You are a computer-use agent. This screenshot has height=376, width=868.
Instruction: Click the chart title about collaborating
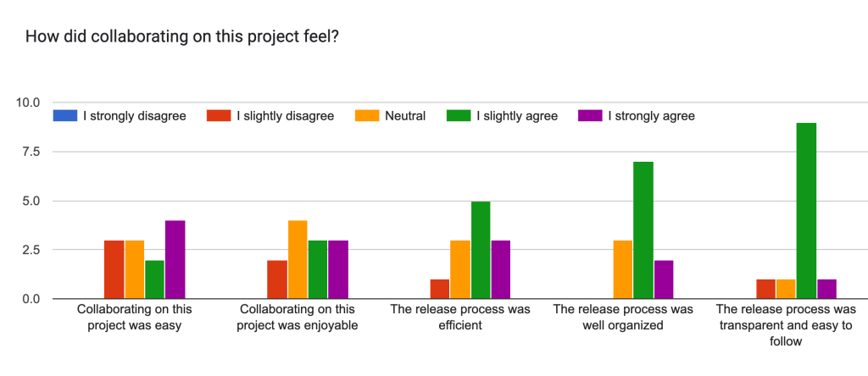pyautogui.click(x=182, y=37)
